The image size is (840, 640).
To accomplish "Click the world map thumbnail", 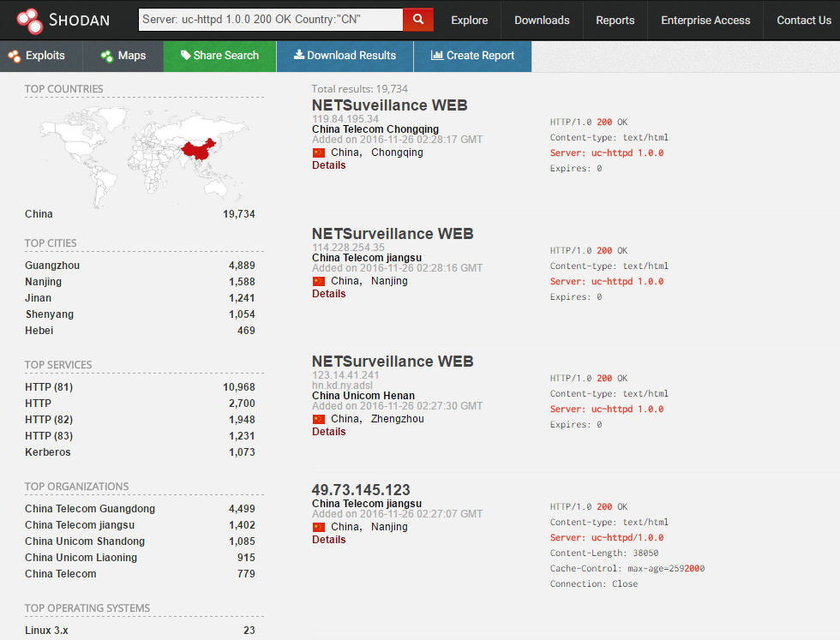I will coord(144,157).
